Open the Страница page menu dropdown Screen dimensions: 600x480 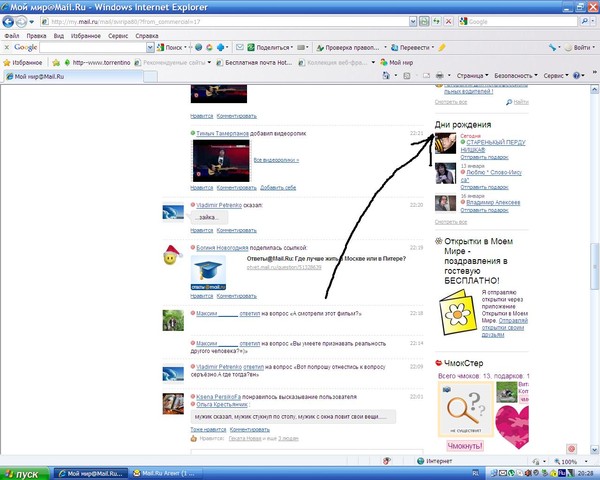coord(472,76)
